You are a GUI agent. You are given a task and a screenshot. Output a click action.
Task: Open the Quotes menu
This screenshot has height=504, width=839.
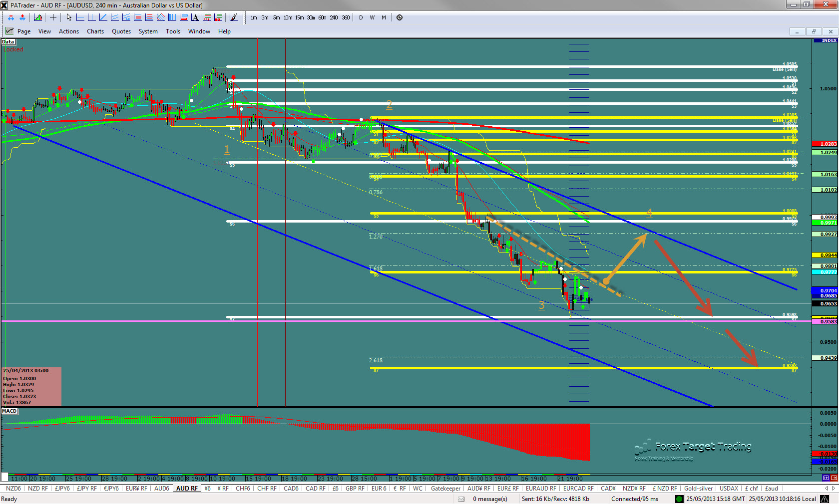(121, 31)
